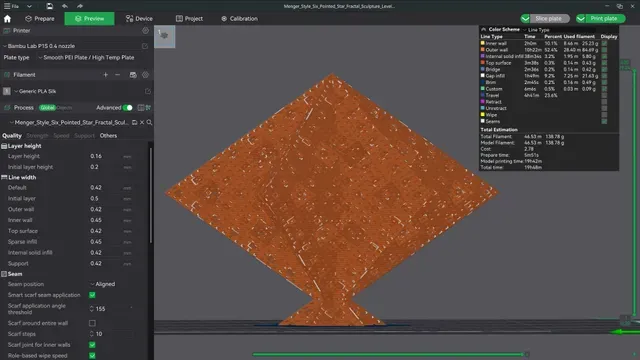
Task: Open the Menger_Style process preset dropdown
Action: [68, 122]
